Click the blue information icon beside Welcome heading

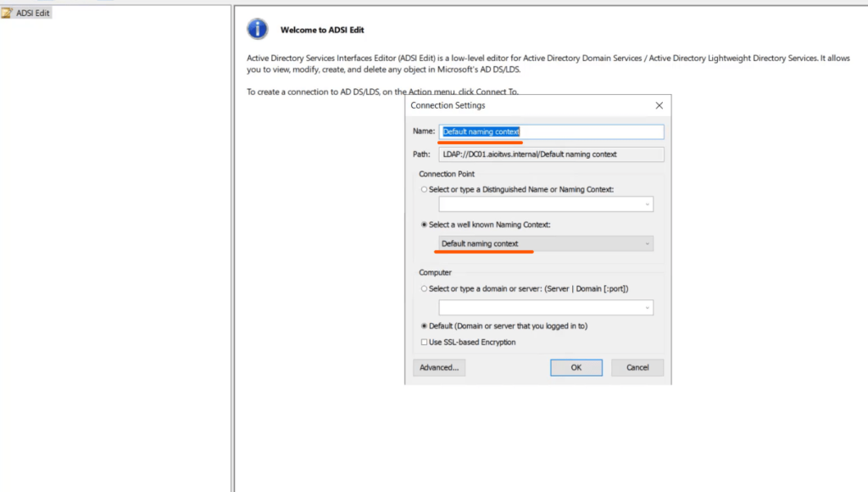pyautogui.click(x=258, y=29)
